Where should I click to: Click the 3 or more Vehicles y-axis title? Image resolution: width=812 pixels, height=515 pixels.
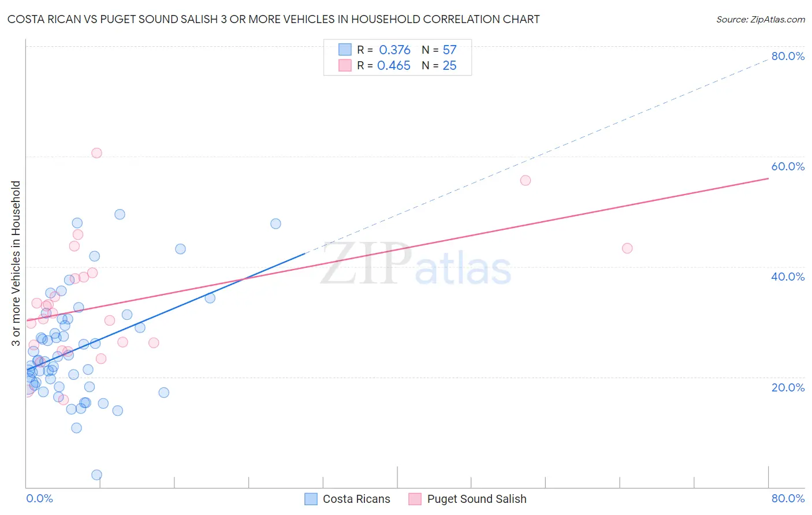[16, 263]
